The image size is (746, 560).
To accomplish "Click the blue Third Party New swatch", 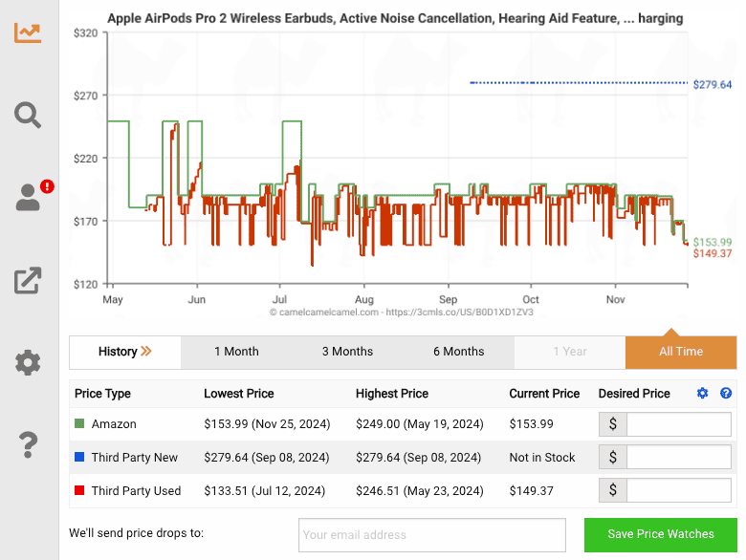I will [79, 458].
